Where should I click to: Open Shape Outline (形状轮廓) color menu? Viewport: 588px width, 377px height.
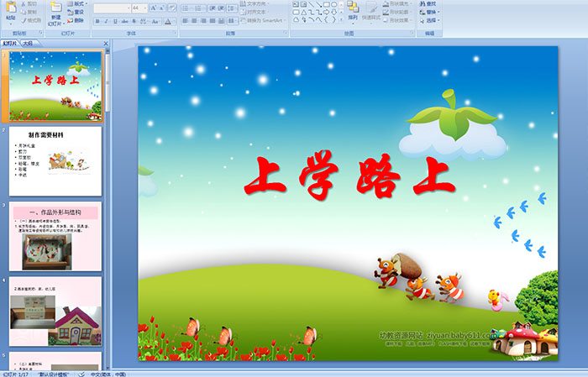[x=398, y=12]
